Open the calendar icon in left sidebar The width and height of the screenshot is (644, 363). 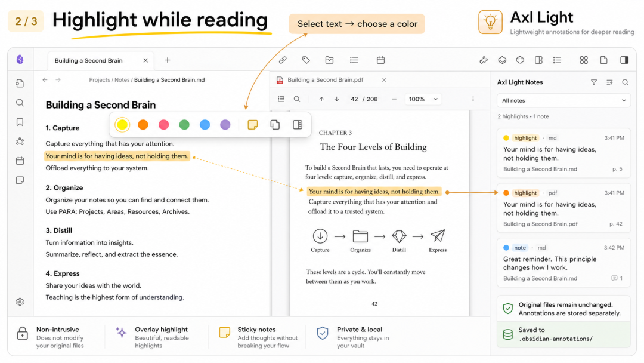[x=20, y=161]
